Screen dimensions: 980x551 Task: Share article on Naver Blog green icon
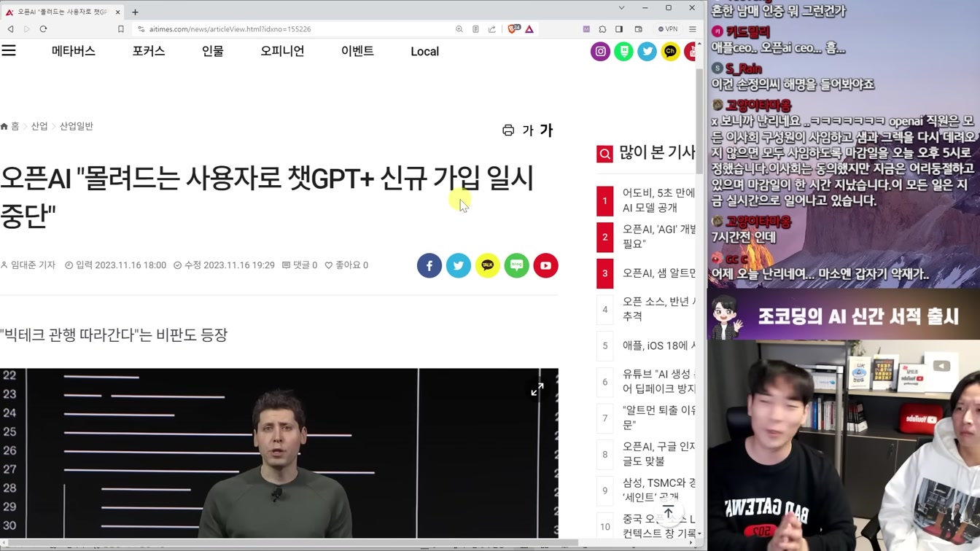[517, 266]
